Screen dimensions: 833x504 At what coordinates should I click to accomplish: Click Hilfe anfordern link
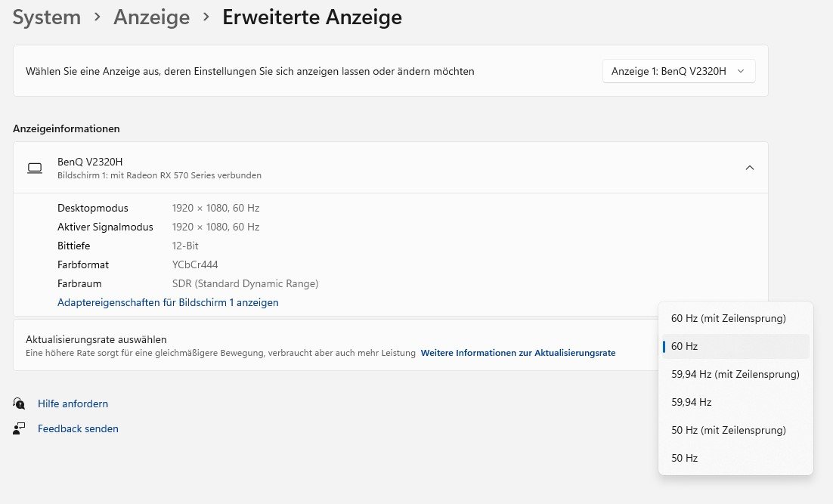(73, 404)
